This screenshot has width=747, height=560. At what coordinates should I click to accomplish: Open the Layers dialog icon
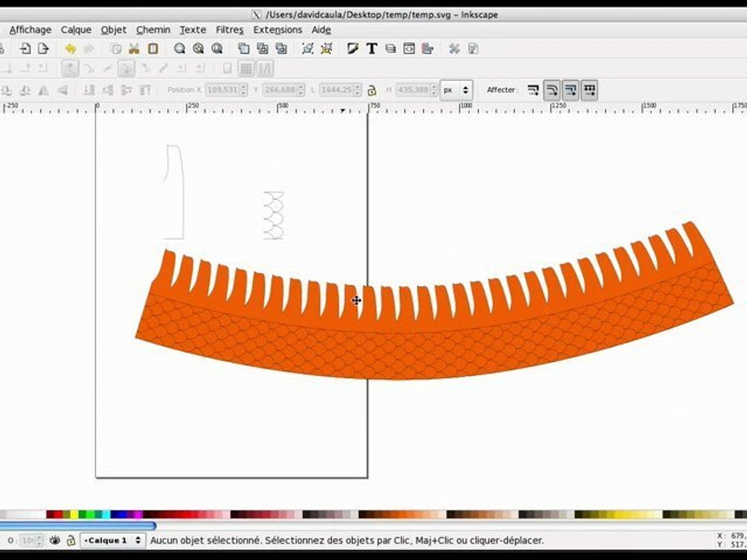(x=391, y=48)
